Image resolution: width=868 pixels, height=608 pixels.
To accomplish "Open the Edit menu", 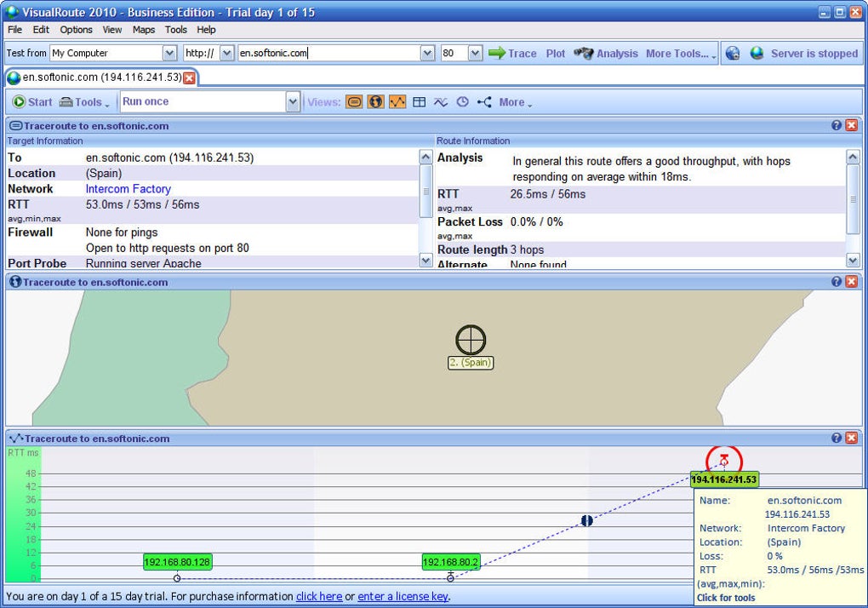I will pos(41,30).
